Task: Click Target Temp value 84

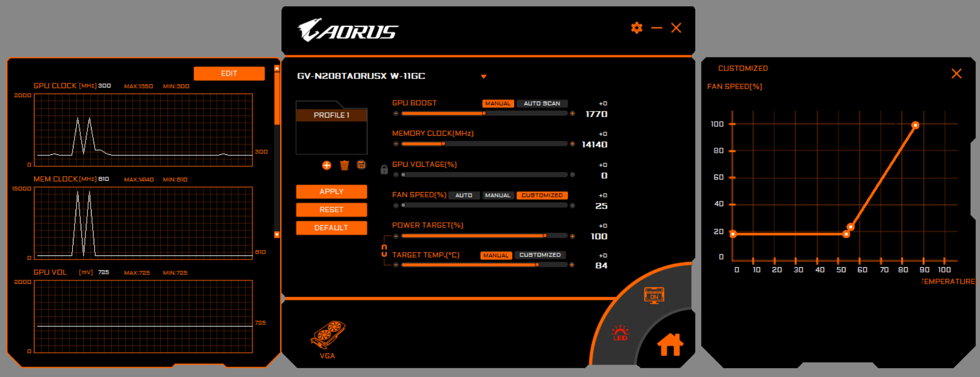Action: (x=601, y=266)
